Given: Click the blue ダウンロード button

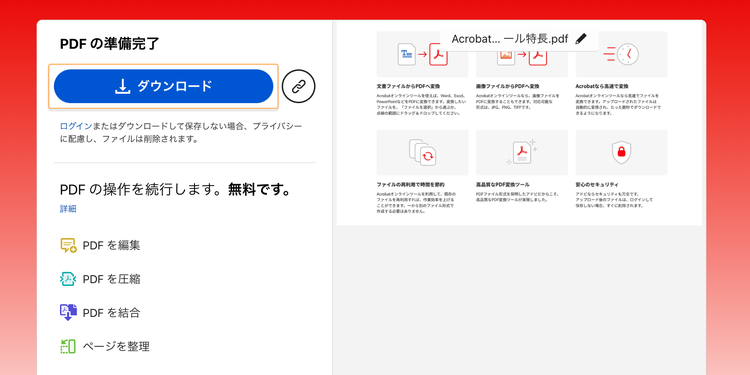Looking at the screenshot, I should click(x=164, y=86).
